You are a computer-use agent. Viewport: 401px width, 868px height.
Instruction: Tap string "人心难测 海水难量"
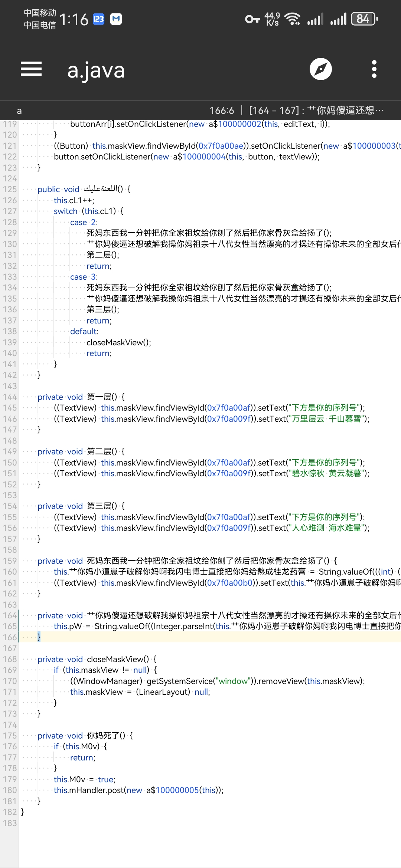pos(327,528)
